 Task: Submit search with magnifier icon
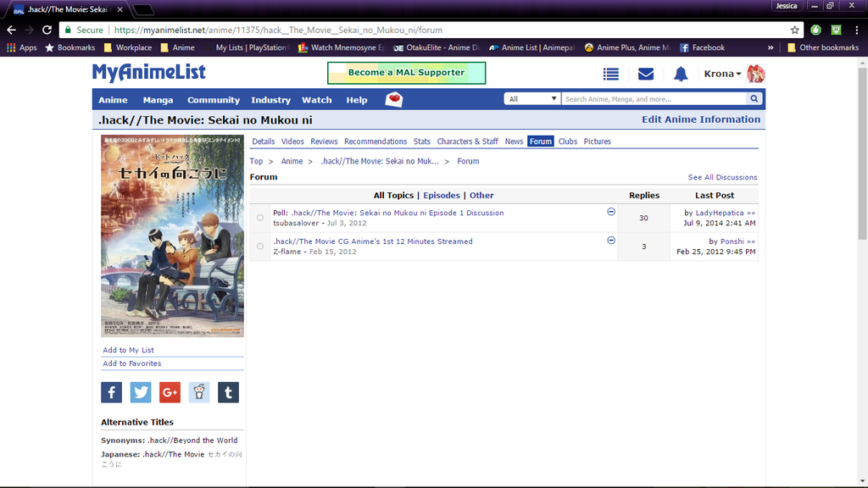[754, 99]
